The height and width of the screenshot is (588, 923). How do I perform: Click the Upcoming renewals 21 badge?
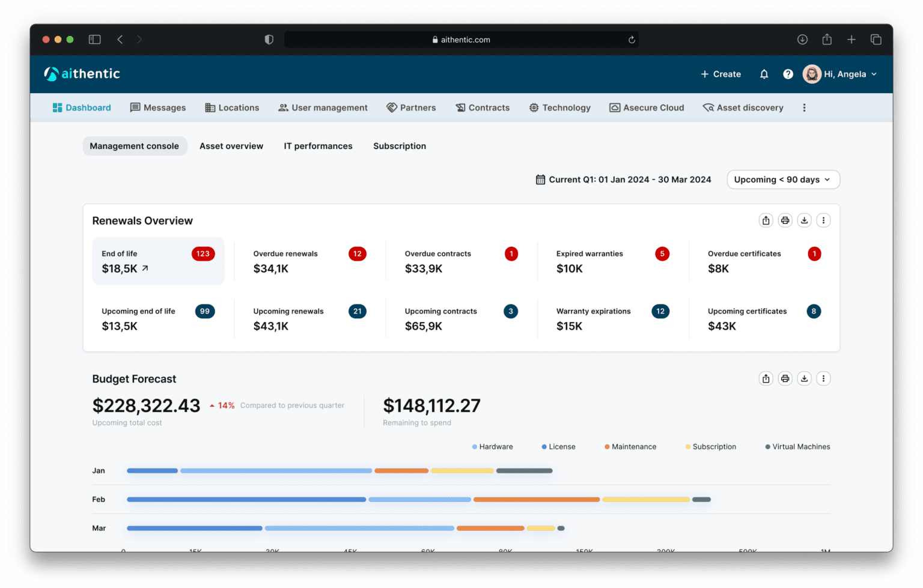(x=358, y=311)
